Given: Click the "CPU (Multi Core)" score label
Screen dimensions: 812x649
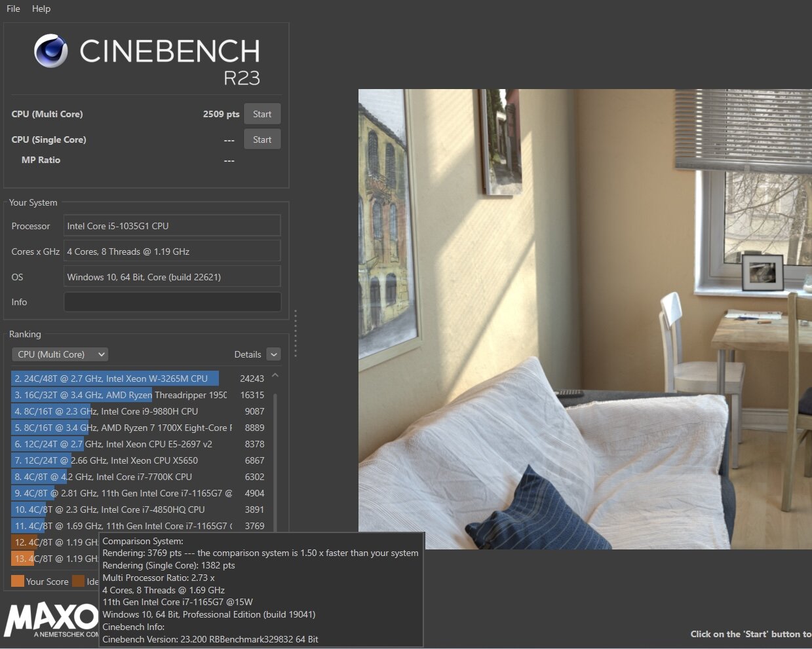Looking at the screenshot, I should coord(47,114).
